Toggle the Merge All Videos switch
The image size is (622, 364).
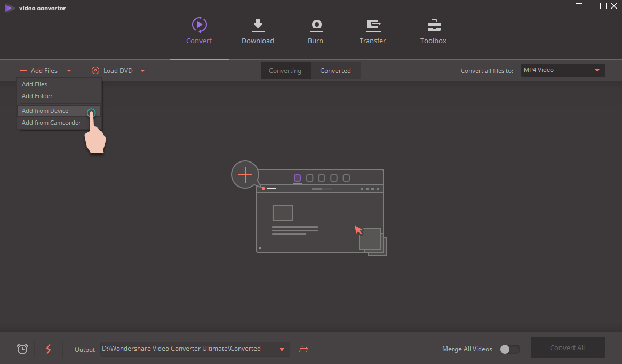pos(510,349)
